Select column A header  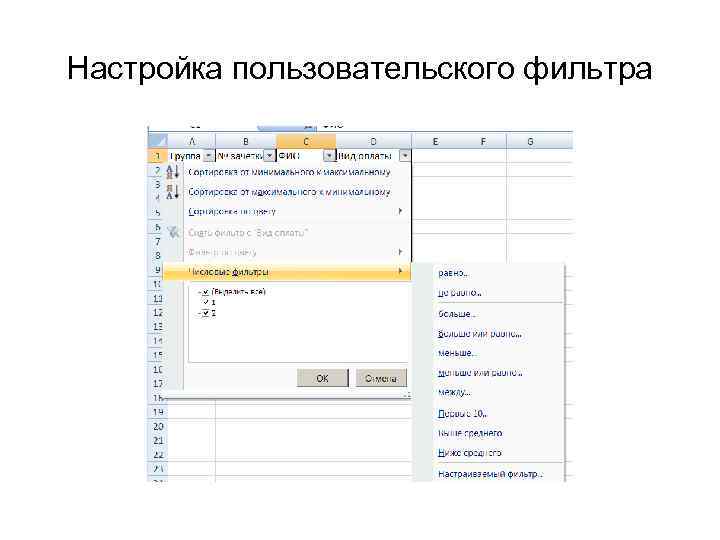tap(191, 141)
